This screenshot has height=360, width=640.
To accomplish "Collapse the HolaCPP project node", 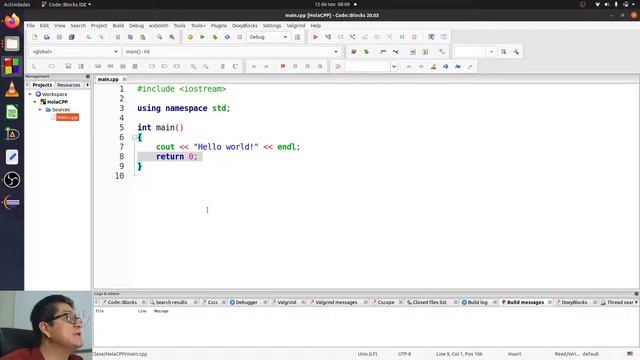I will pos(35,102).
